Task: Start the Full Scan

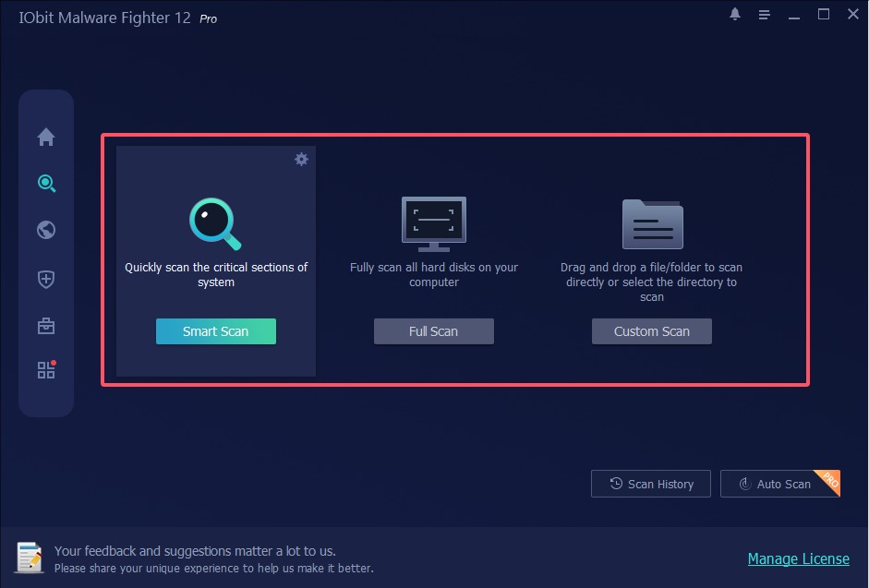Action: [433, 331]
